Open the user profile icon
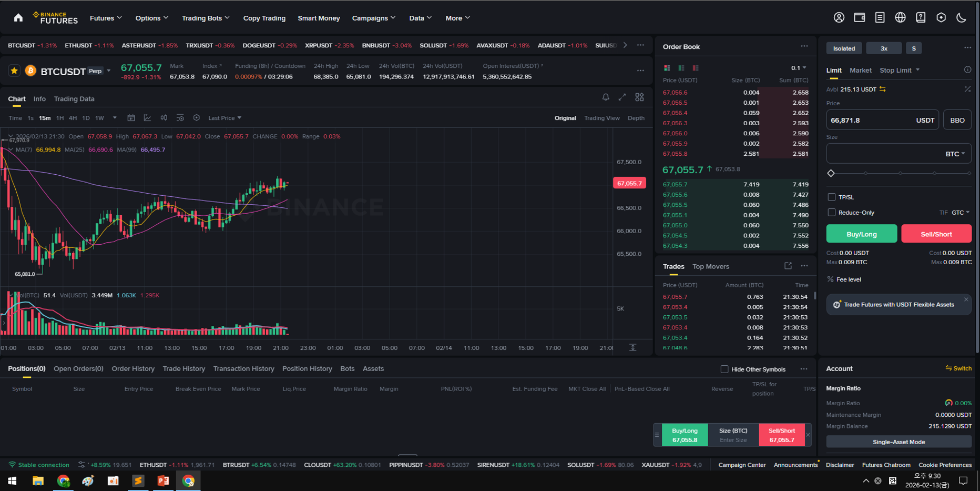Image resolution: width=980 pixels, height=491 pixels. point(839,17)
